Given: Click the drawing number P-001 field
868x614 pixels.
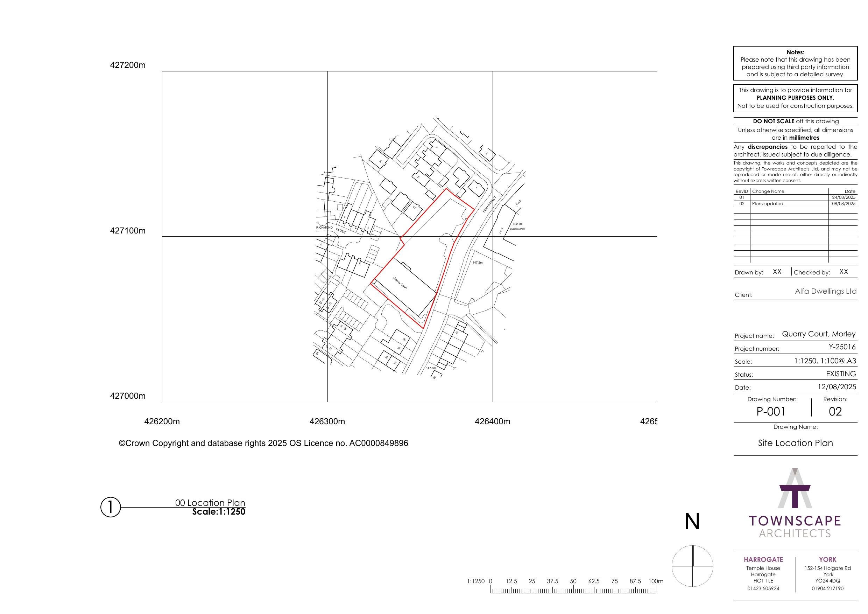Looking at the screenshot, I should [771, 411].
